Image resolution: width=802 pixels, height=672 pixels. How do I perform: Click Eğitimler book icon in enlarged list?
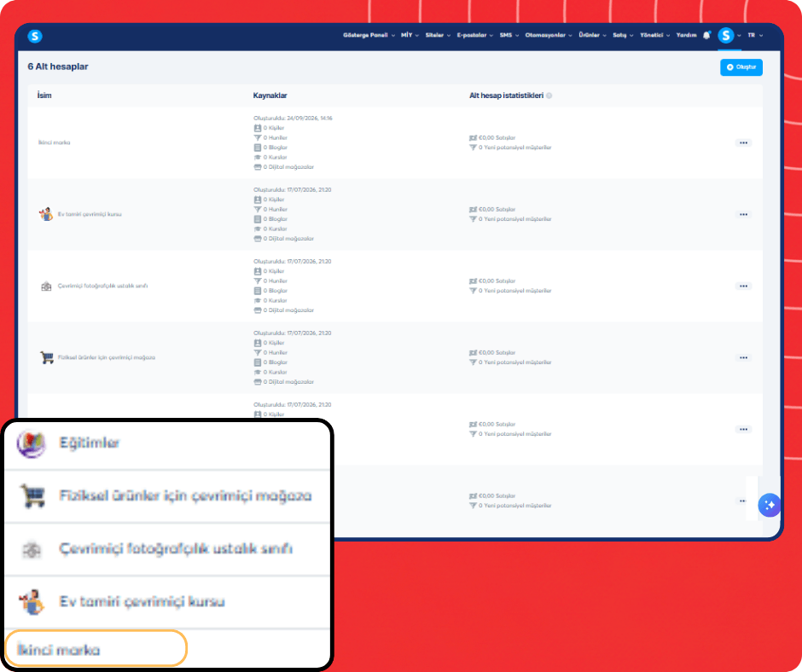(32, 443)
